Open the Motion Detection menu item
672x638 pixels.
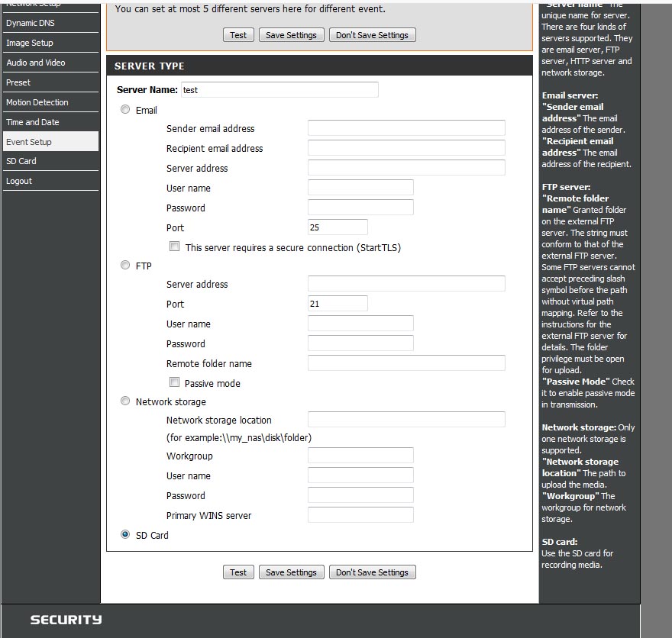point(37,102)
